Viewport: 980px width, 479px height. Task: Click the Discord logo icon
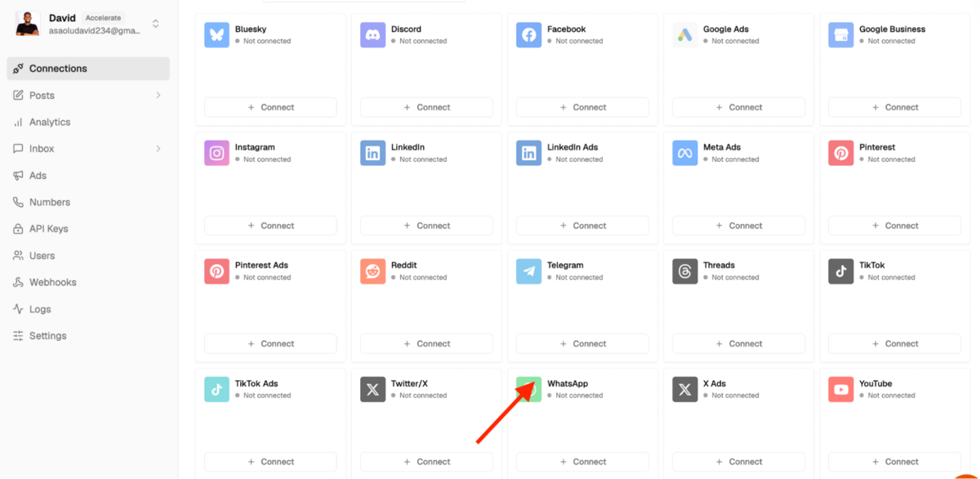coord(372,35)
